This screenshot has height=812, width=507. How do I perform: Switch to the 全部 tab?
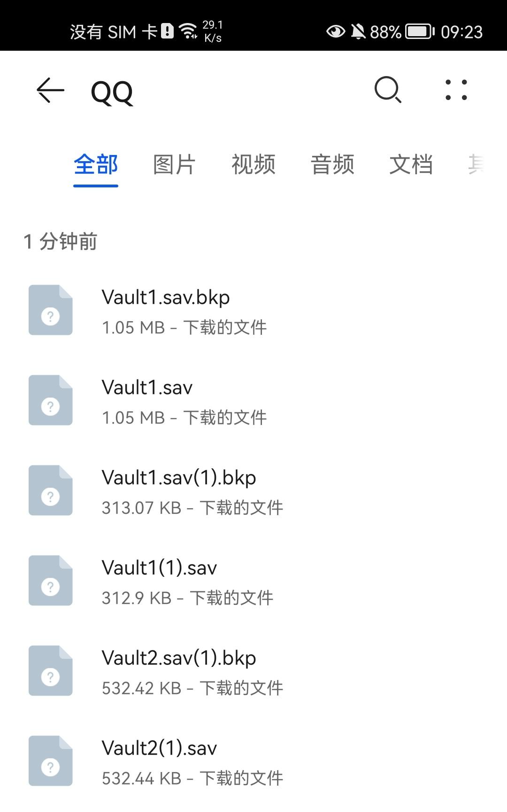[96, 165]
